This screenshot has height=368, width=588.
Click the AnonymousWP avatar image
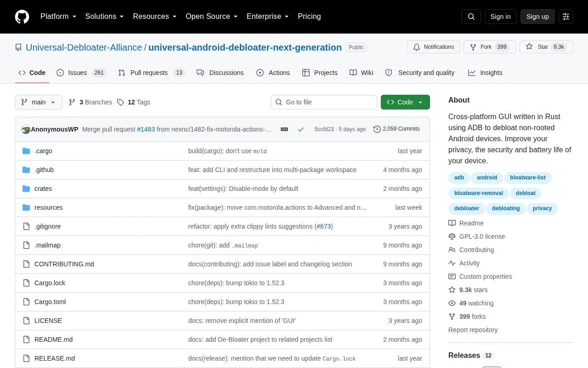[x=26, y=129]
